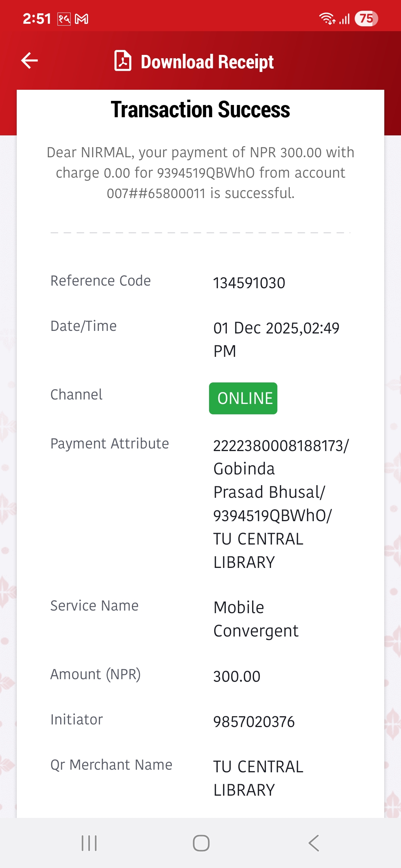Tap the Payment Attribute details text
The height and width of the screenshot is (868, 401).
tap(281, 504)
